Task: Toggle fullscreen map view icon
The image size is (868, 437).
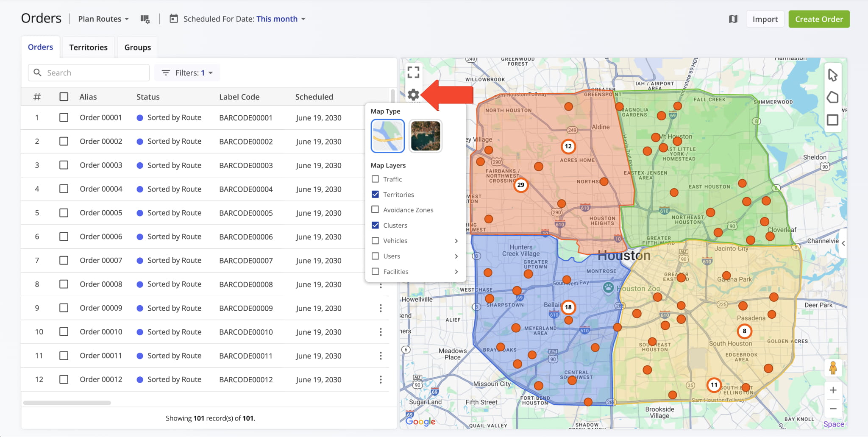Action: (x=413, y=72)
